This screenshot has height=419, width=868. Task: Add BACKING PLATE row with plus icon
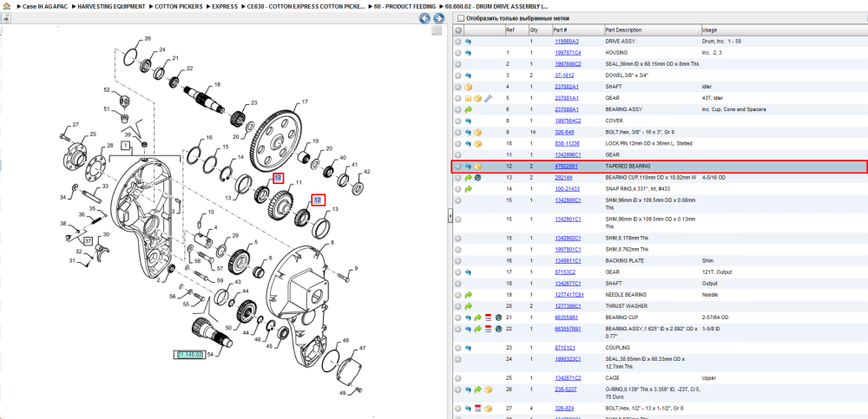tap(458, 261)
